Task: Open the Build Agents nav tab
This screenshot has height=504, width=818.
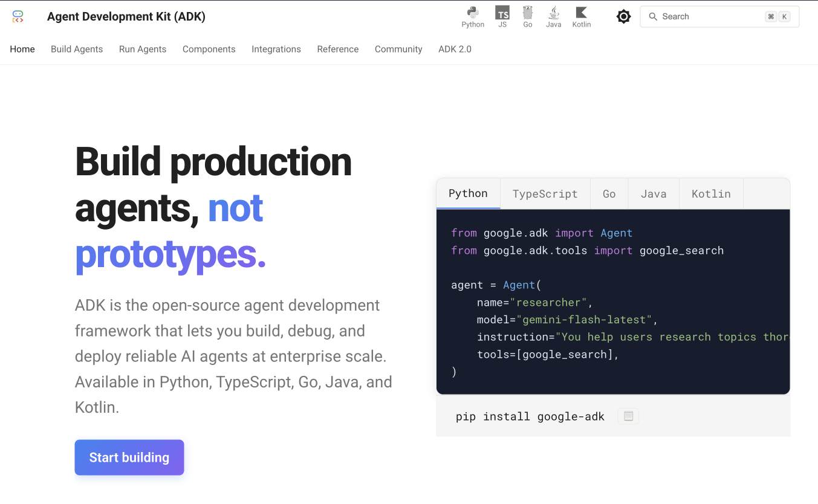Action: click(x=77, y=49)
